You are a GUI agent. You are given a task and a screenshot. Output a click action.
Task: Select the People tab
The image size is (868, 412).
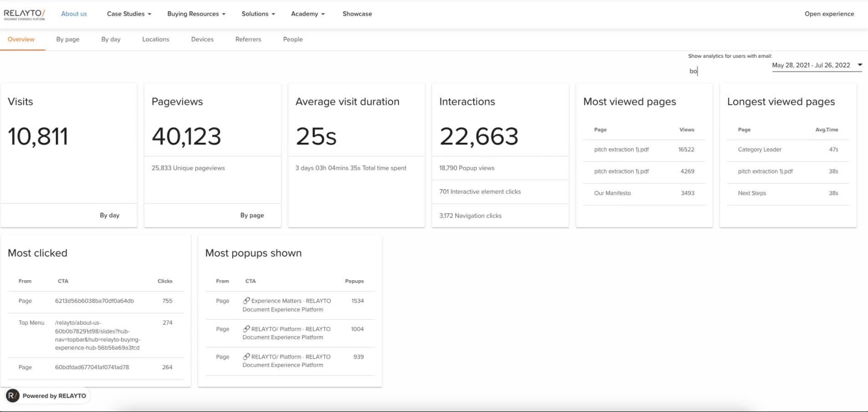[x=293, y=39]
